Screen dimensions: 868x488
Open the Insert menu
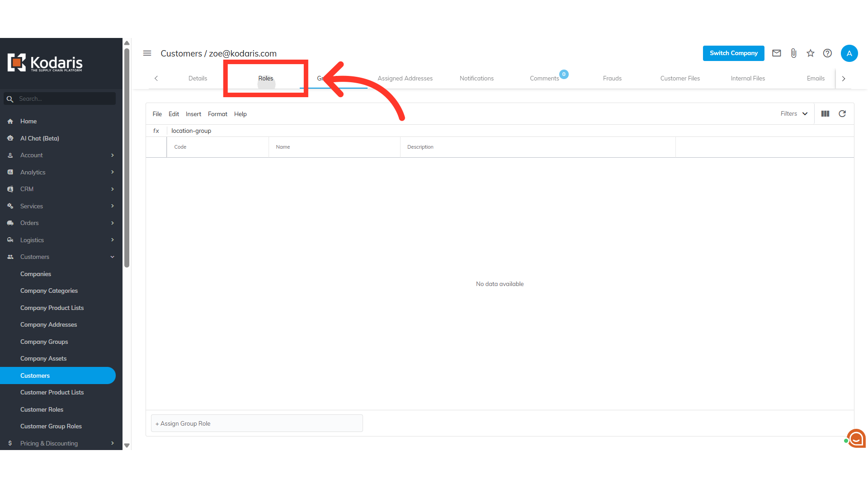tap(193, 114)
